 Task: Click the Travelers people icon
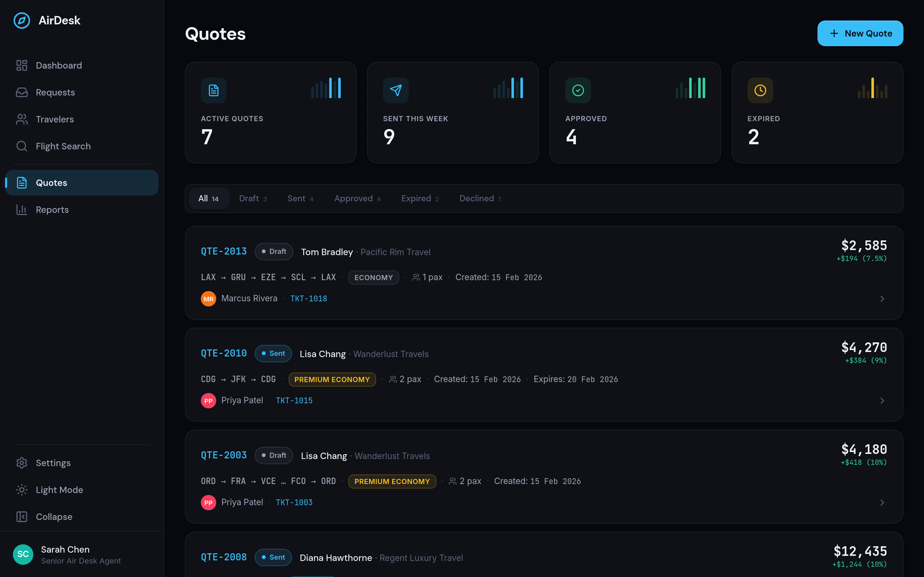(x=22, y=119)
